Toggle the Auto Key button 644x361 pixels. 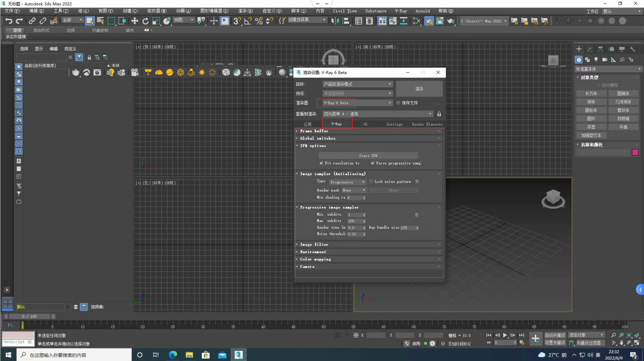click(555, 335)
